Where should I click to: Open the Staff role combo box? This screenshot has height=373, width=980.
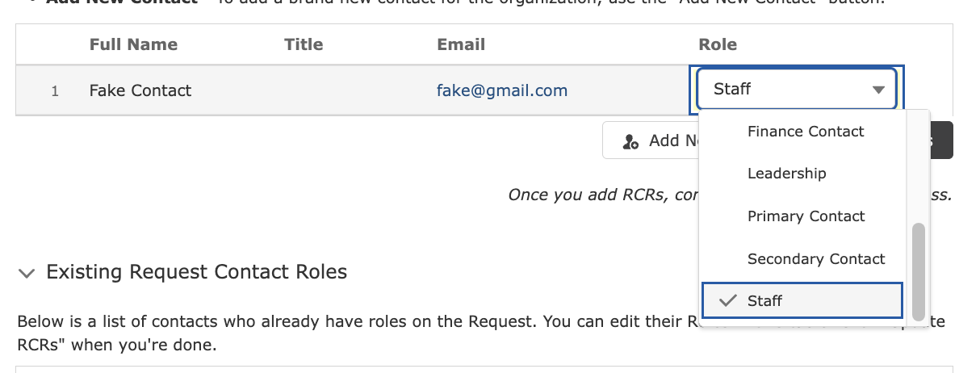pyautogui.click(x=796, y=90)
